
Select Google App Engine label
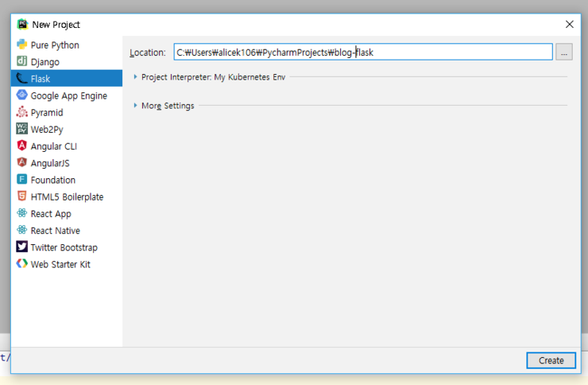point(69,95)
